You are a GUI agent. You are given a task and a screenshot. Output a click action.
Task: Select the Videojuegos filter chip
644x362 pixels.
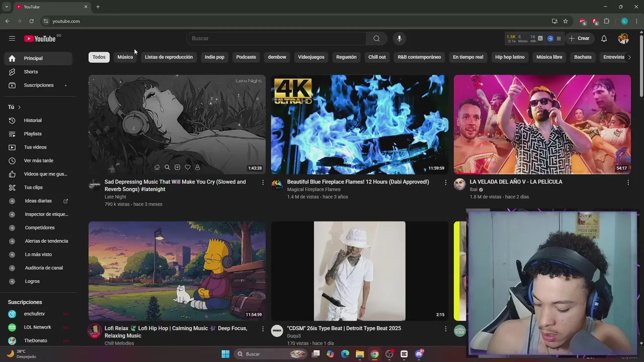pyautogui.click(x=311, y=57)
